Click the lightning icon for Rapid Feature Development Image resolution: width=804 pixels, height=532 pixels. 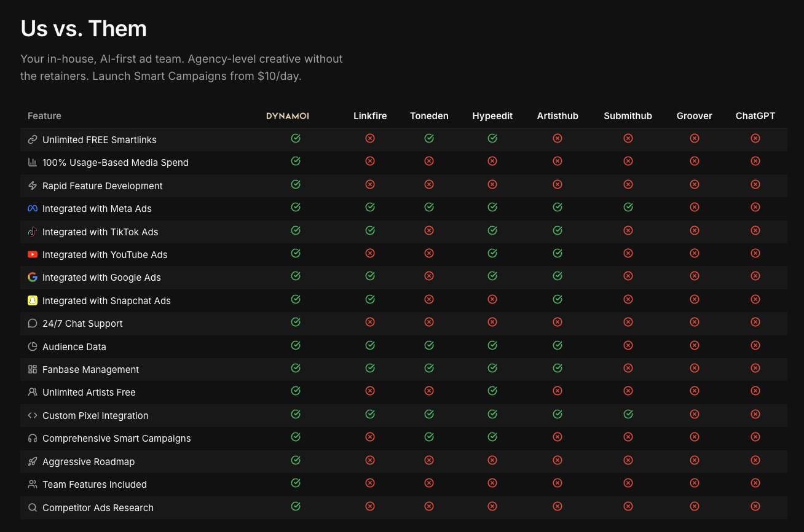[32, 185]
